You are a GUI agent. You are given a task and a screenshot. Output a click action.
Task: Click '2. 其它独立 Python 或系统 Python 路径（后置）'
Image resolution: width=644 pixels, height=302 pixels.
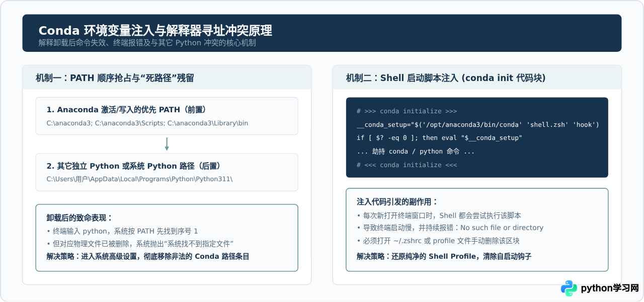point(134,166)
